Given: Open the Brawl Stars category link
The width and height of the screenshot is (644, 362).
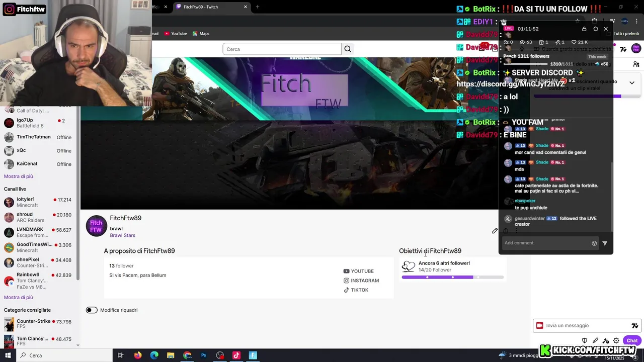Looking at the screenshot, I should (123, 235).
